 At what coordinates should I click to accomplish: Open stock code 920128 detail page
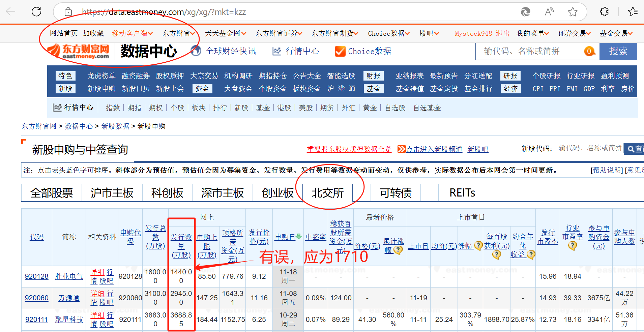coord(37,276)
